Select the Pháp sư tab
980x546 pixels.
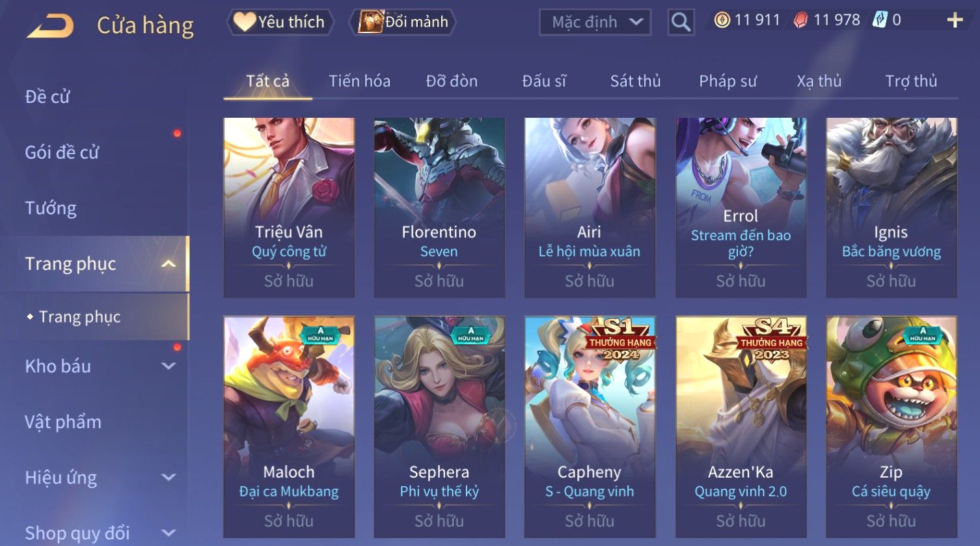coord(728,81)
